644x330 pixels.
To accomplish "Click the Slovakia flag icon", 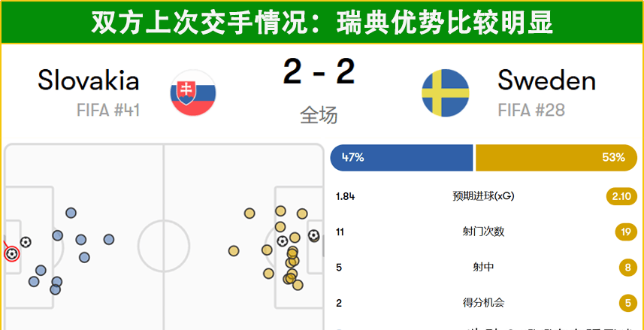I will [x=193, y=92].
